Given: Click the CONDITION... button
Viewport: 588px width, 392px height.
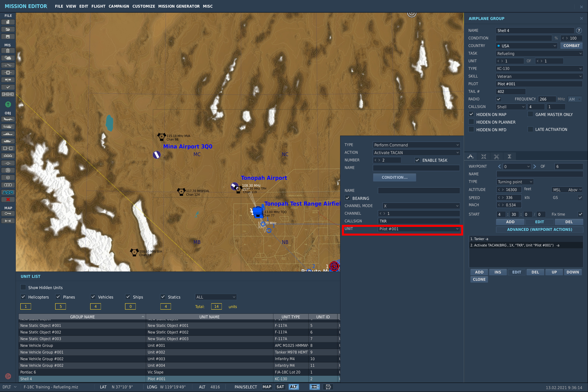Looking at the screenshot, I should click(395, 177).
